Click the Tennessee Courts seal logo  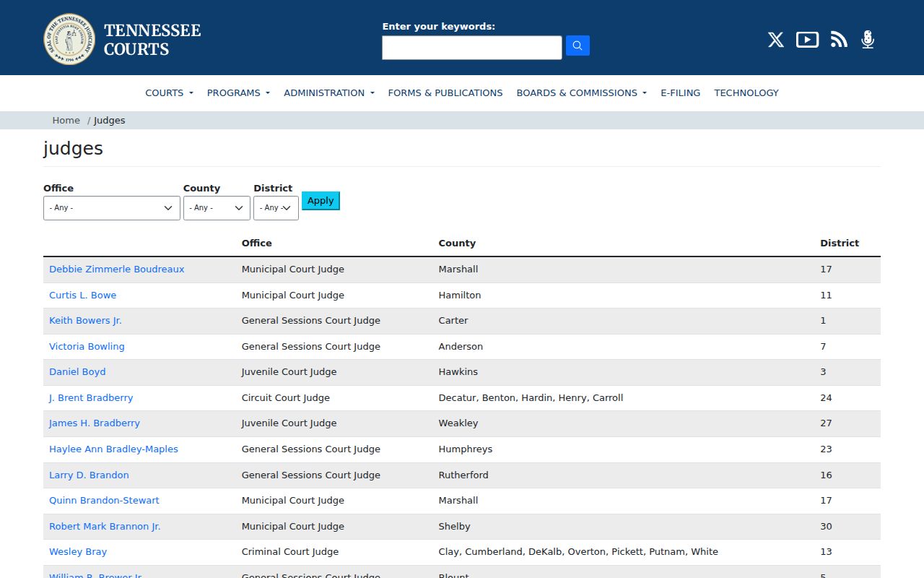click(69, 39)
